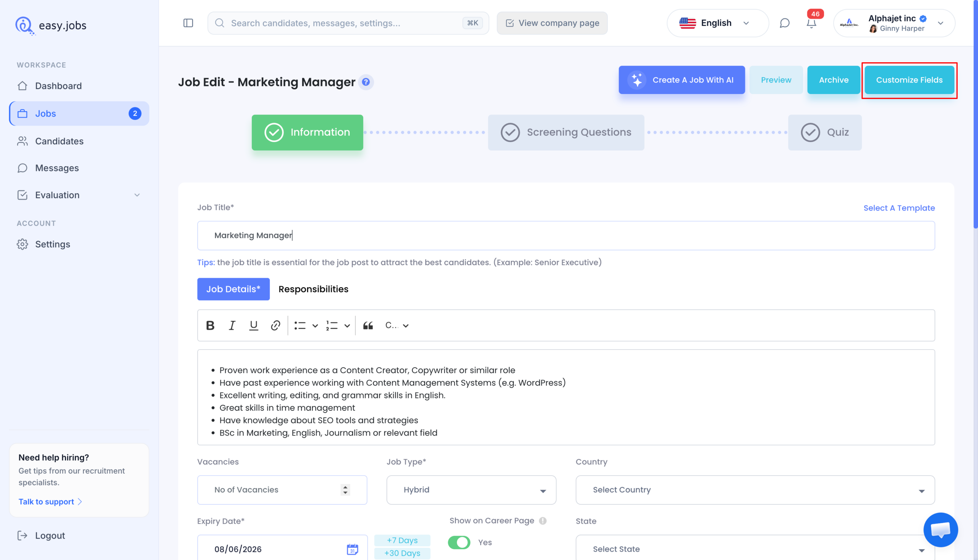Open Messages in the sidebar

(79, 168)
